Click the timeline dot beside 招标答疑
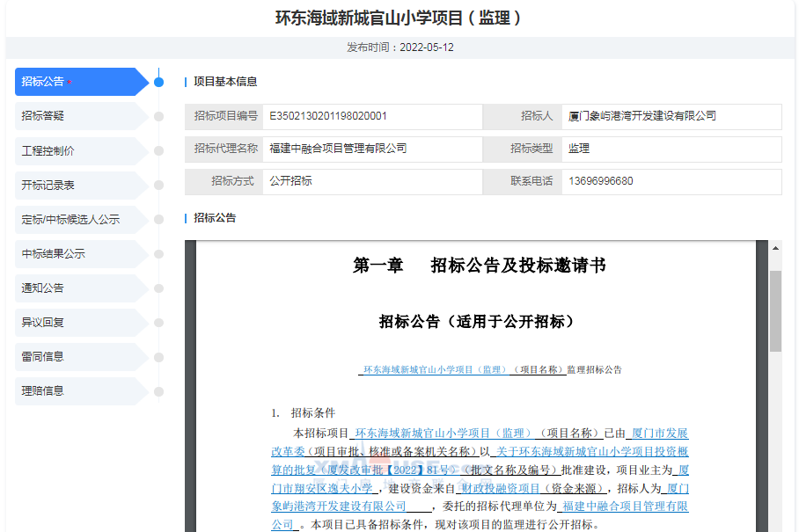The width and height of the screenshot is (799, 532). (x=158, y=116)
